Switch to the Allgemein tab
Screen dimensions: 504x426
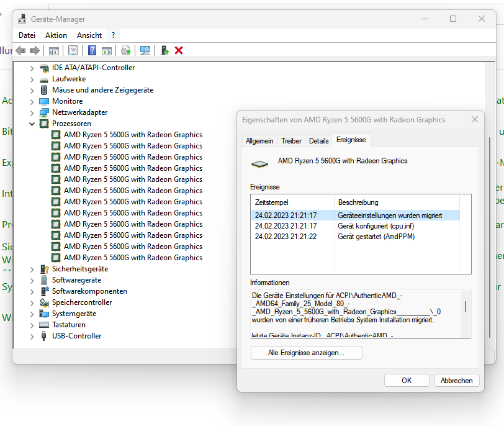pyautogui.click(x=259, y=141)
